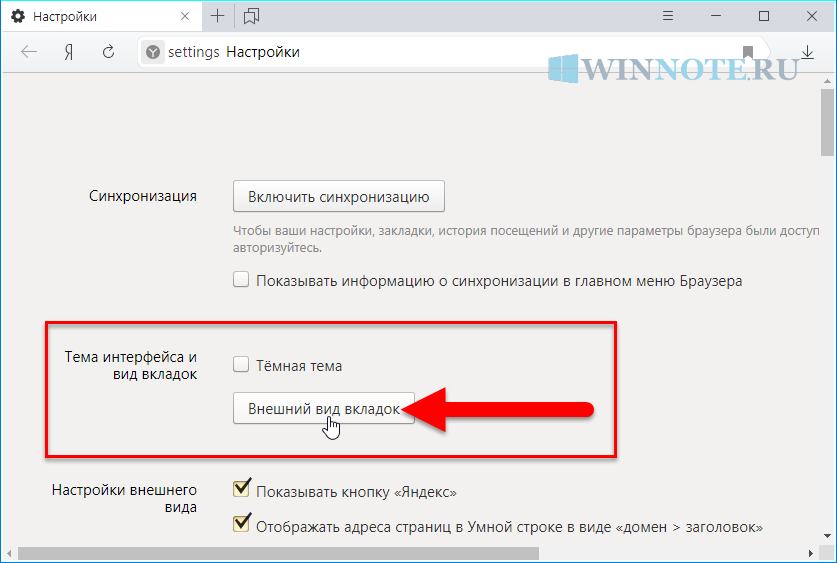Reload the page with refresh icon
Image resolution: width=837 pixels, height=563 pixels.
(x=108, y=52)
